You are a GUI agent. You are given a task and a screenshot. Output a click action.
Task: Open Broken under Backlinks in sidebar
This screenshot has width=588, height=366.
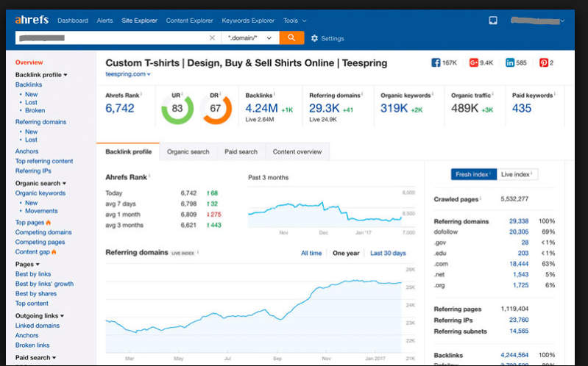pos(35,110)
